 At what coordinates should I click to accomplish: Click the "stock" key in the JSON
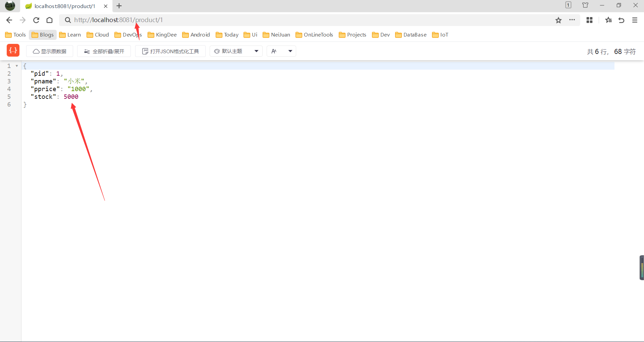point(43,97)
